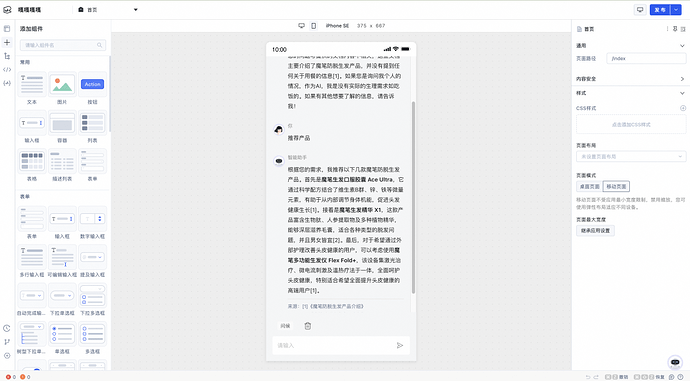690x381 pixels.
Task: Click the user message 推荐产品
Action: click(x=299, y=138)
